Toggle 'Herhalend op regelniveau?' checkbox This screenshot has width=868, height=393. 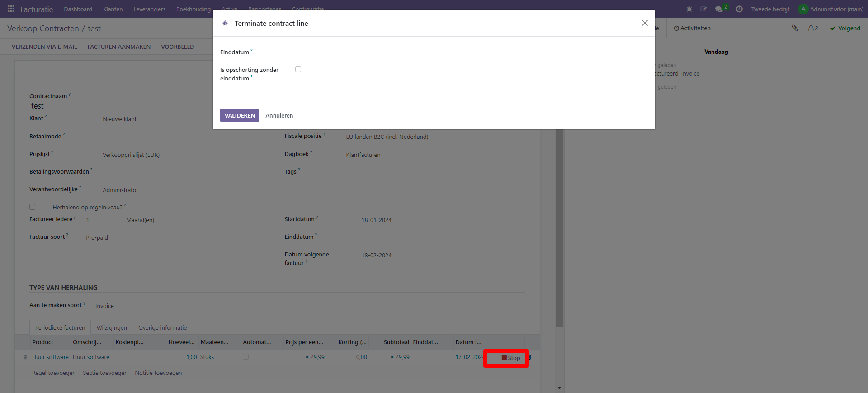[33, 207]
